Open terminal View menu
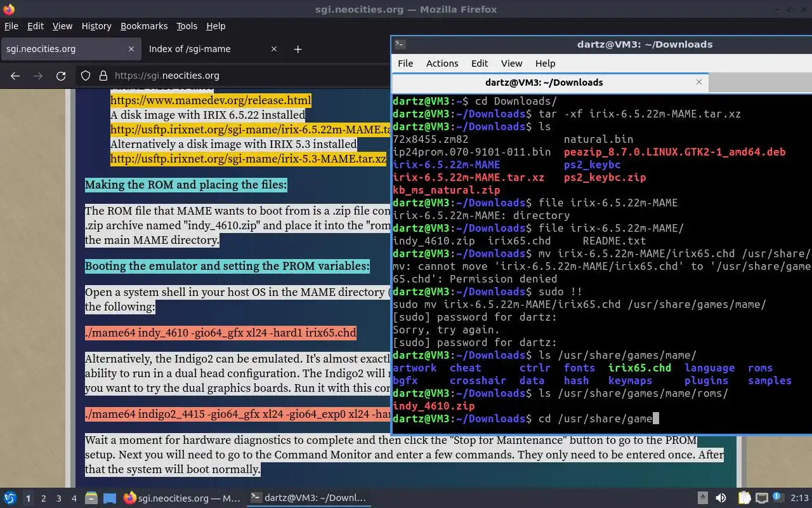The width and height of the screenshot is (812, 508). (x=511, y=63)
